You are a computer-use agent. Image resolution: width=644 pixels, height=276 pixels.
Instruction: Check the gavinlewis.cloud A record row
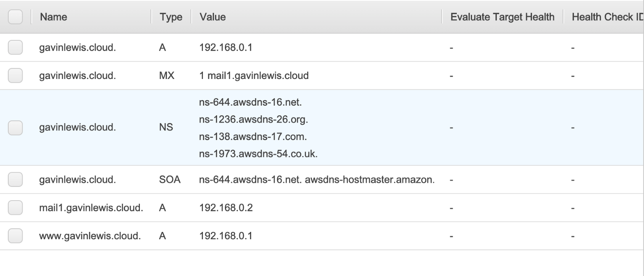[x=15, y=48]
